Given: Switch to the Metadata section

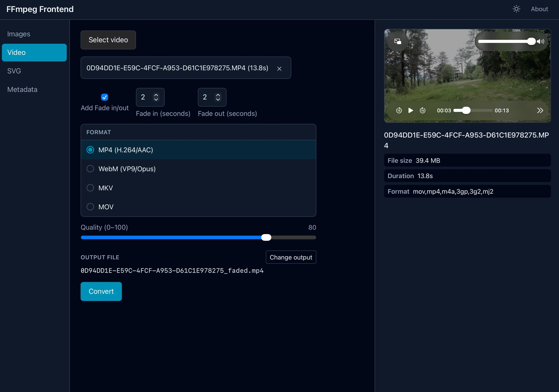Looking at the screenshot, I should 22,89.
